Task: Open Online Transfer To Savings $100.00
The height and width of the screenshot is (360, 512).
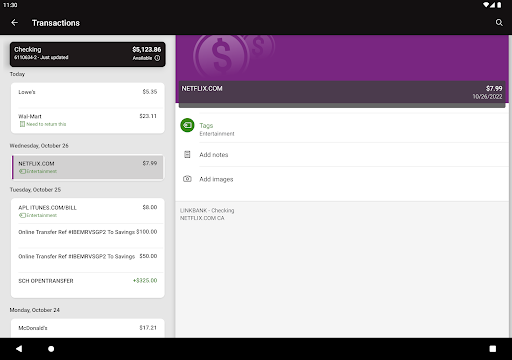Action: [x=88, y=235]
